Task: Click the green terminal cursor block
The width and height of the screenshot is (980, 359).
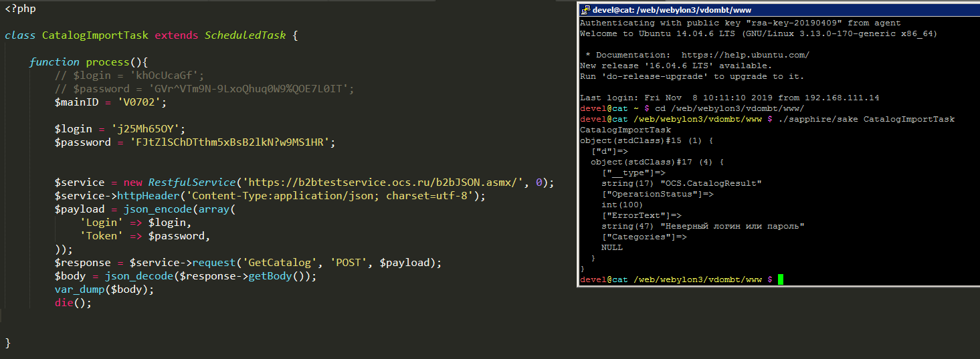Action: pyautogui.click(x=780, y=279)
